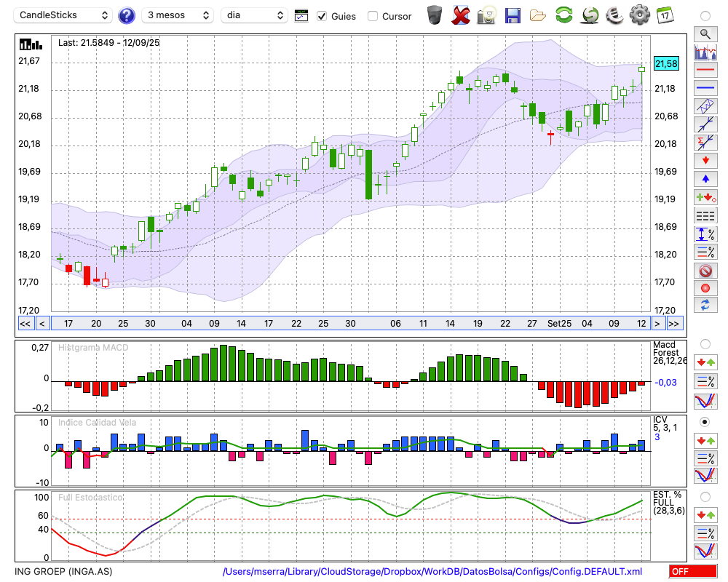Click the small chart window icon beside 'dia'

tap(301, 16)
